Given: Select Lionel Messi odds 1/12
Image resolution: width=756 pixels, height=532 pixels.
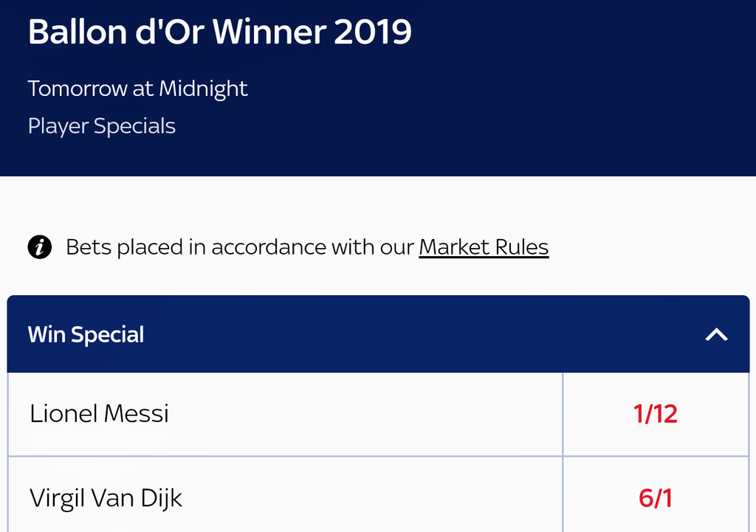Looking at the screenshot, I should [x=656, y=414].
